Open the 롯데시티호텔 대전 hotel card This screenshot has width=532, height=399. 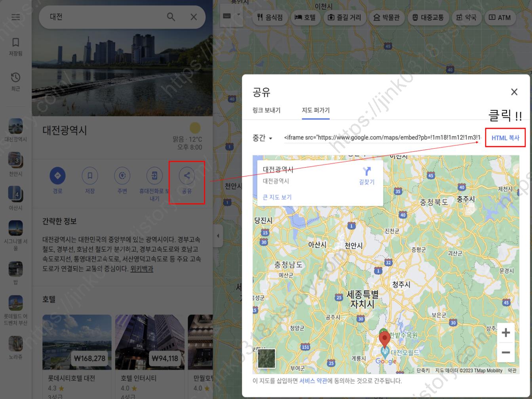click(77, 357)
